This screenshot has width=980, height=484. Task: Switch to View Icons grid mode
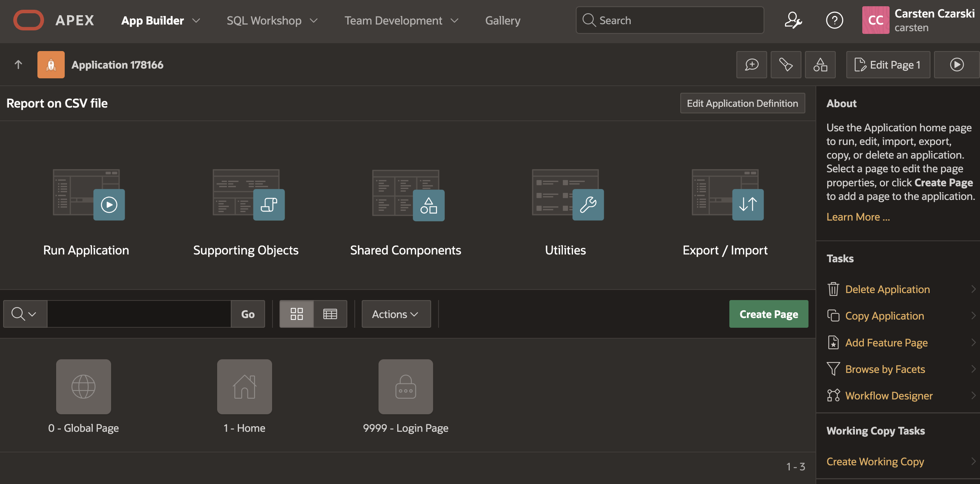point(297,314)
